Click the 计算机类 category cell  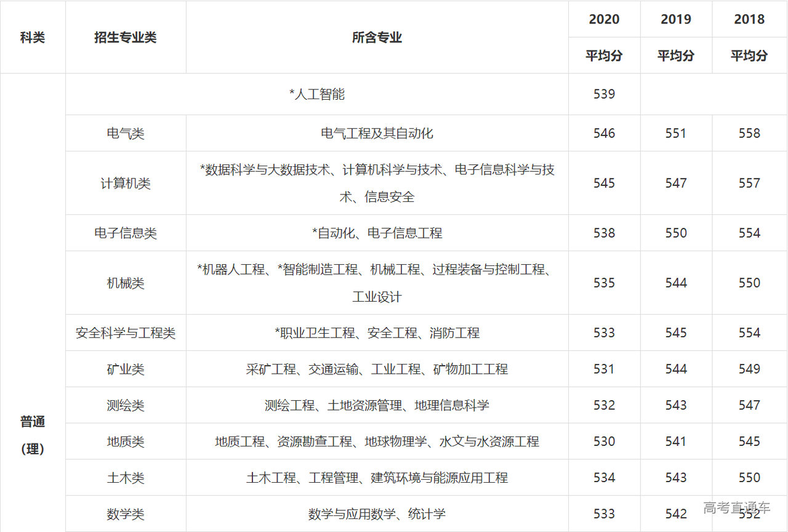pos(126,183)
